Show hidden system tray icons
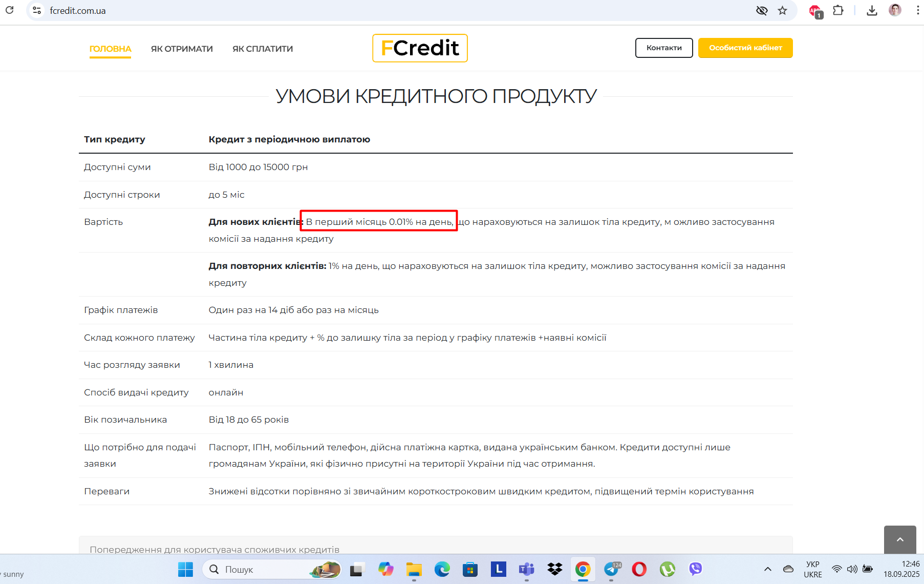The image size is (924, 584). click(x=767, y=569)
